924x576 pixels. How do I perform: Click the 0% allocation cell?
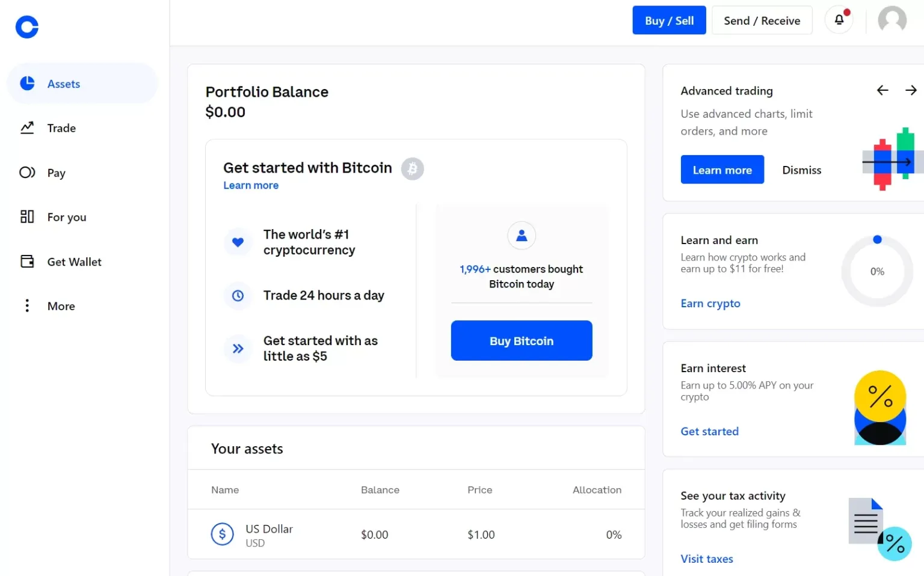tap(614, 535)
